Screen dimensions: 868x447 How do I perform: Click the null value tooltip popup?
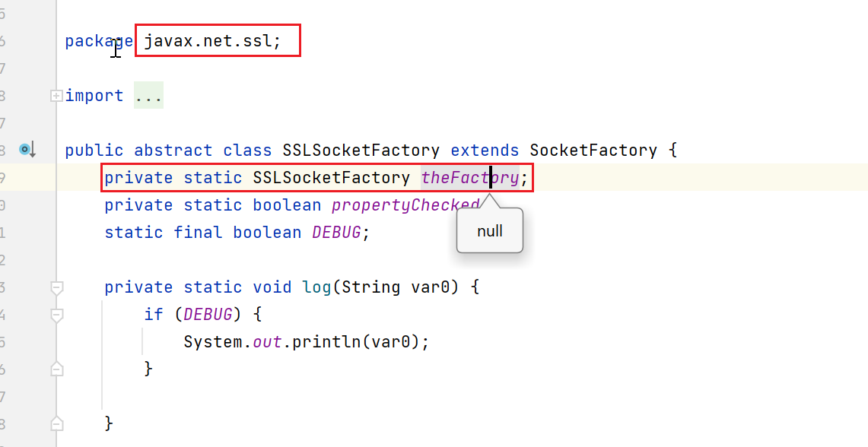(x=489, y=231)
